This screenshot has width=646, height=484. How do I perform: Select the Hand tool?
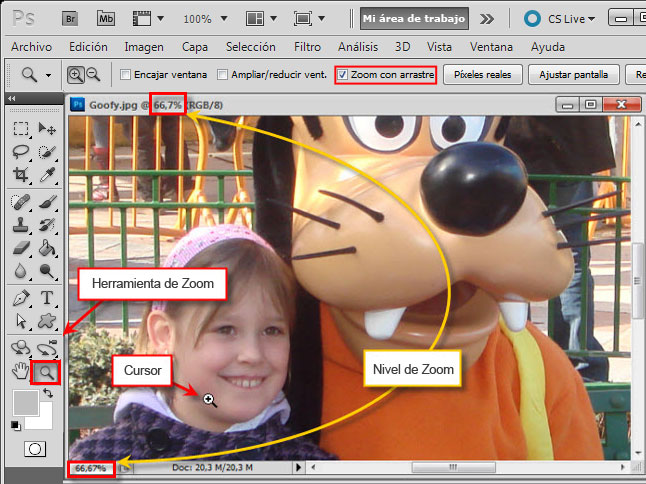21,371
